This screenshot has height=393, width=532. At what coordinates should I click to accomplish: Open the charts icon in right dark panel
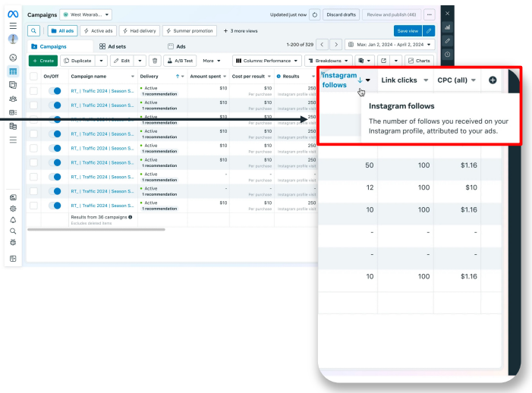(448, 27)
